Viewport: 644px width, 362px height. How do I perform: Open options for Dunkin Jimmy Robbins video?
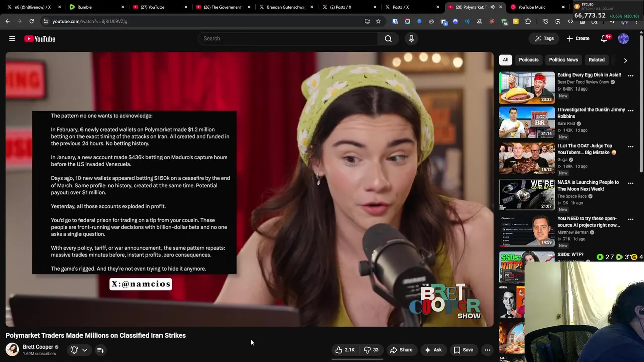(x=630, y=111)
